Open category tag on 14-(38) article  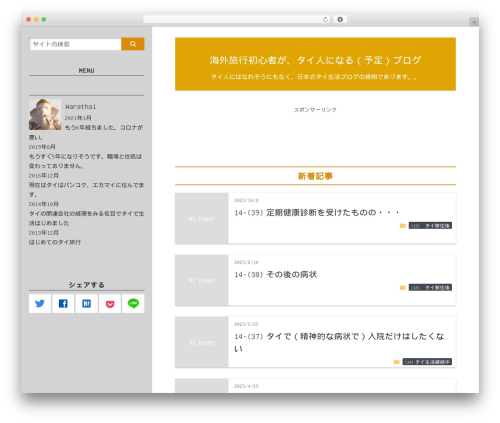coord(430,288)
